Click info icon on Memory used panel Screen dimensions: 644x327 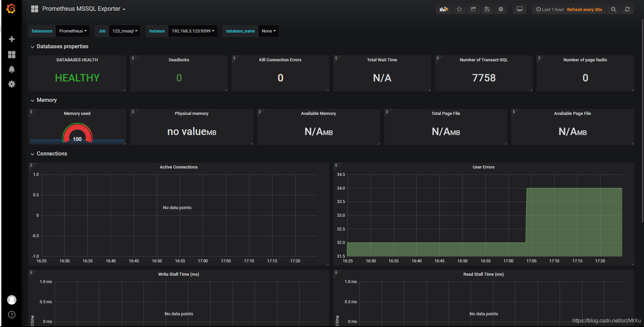coord(31,112)
